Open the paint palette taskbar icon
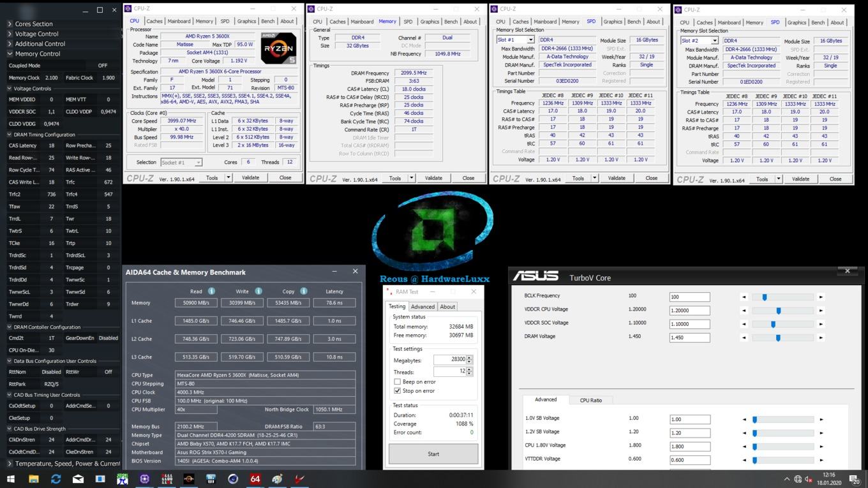The height and width of the screenshot is (488, 868). point(278,479)
